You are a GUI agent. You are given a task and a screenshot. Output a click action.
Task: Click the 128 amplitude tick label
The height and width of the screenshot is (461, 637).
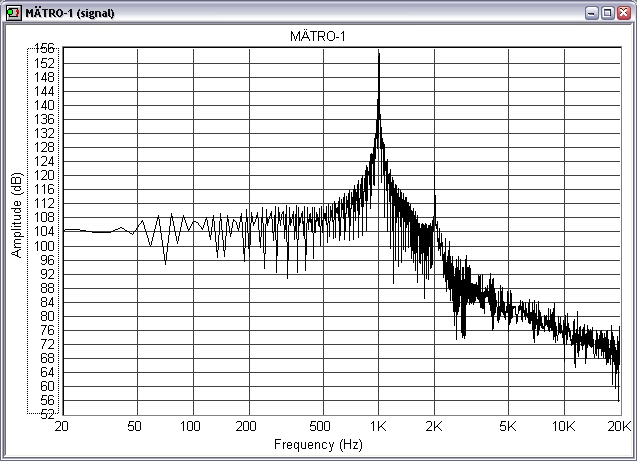tap(44, 147)
